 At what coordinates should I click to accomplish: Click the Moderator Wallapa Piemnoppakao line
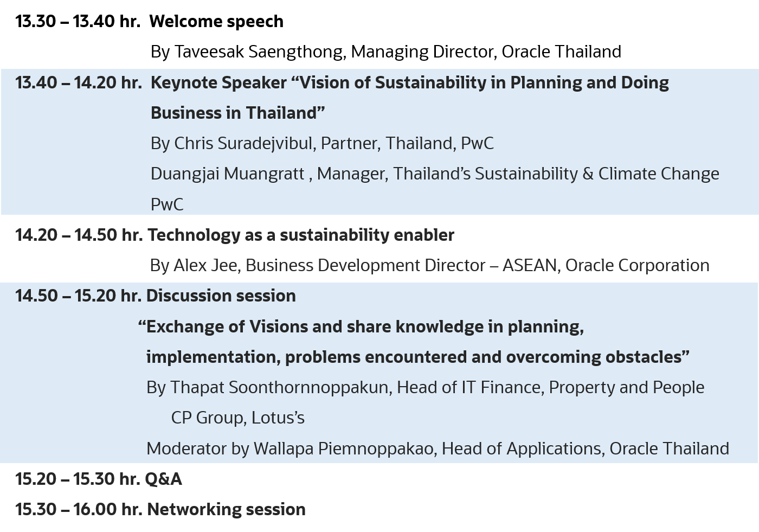437,449
